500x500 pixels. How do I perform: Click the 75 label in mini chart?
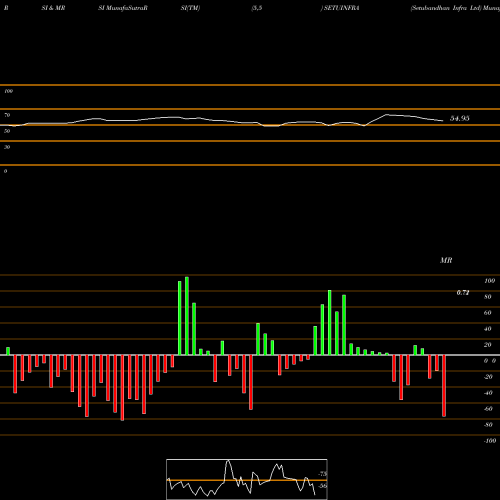323,474
